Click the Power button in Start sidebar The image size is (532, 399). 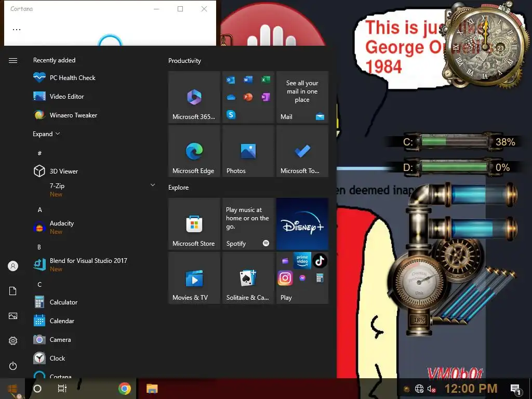pos(13,366)
